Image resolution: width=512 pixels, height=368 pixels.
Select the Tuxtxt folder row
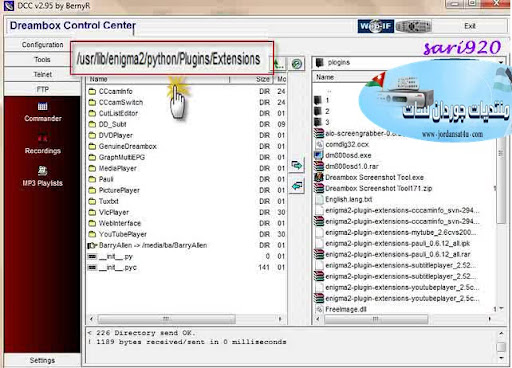(186, 201)
